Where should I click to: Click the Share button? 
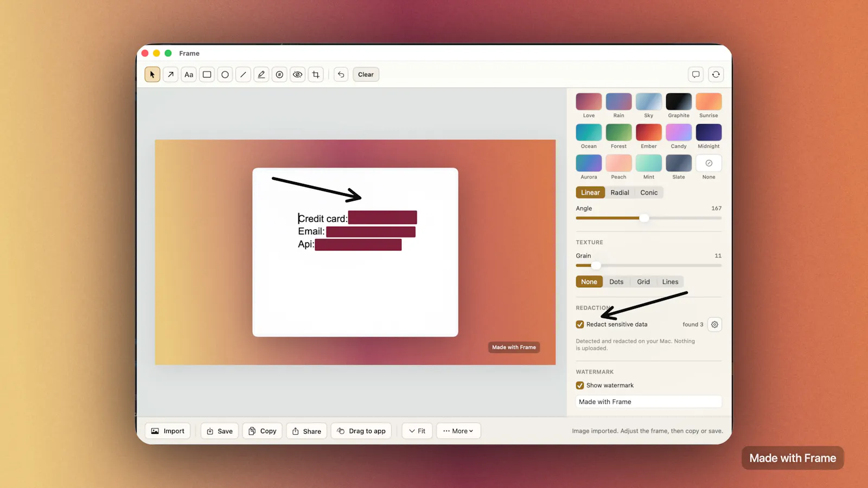click(307, 431)
